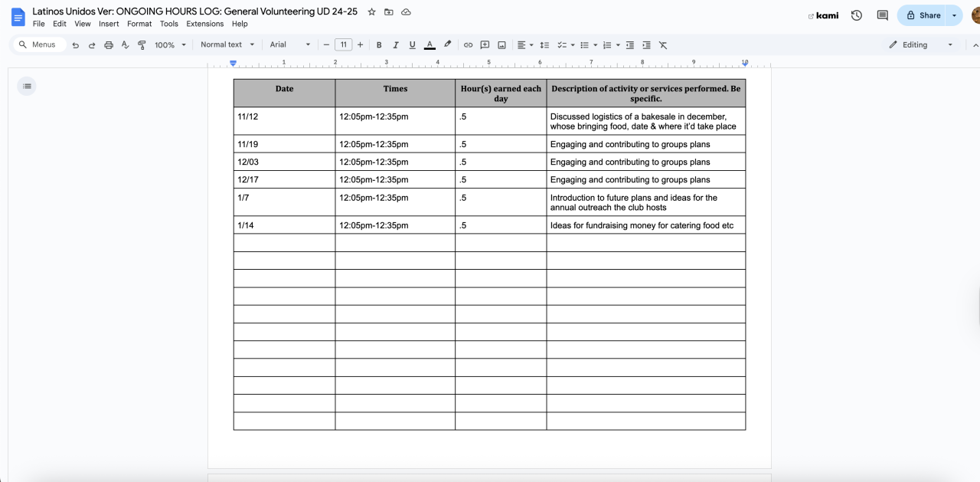Screen dimensions: 980x482
Task: Expand the checklist menu arrow
Action: tap(572, 45)
